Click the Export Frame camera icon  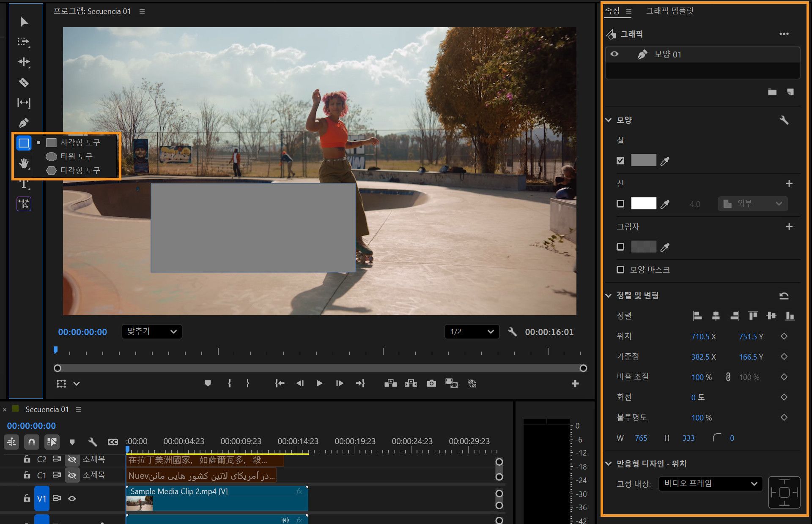[431, 383]
